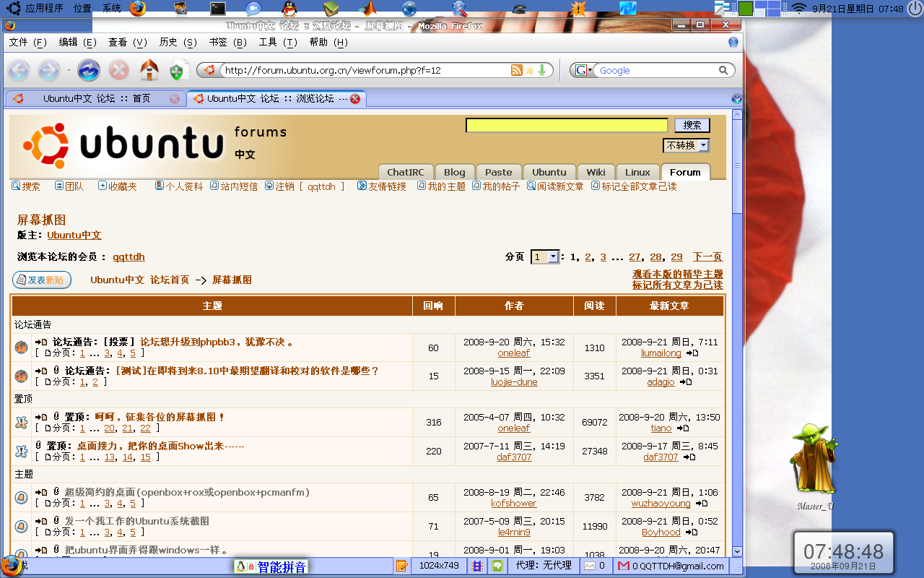Select the Wiki site tab

[x=596, y=172]
